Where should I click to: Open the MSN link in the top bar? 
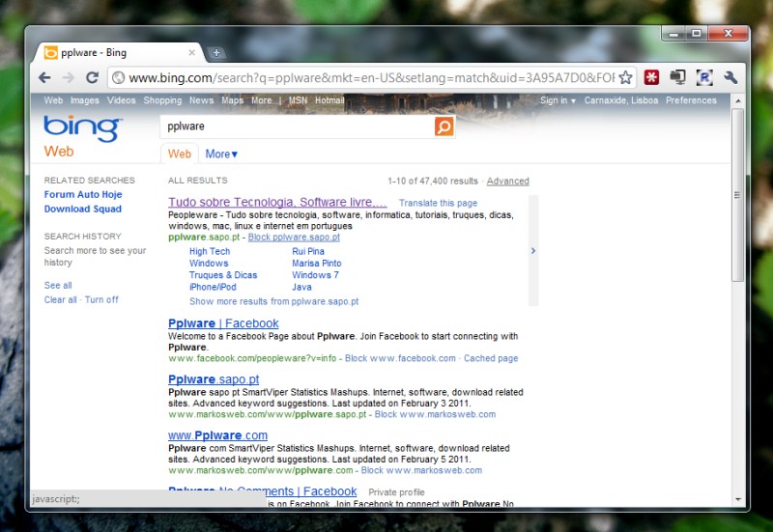tap(298, 100)
